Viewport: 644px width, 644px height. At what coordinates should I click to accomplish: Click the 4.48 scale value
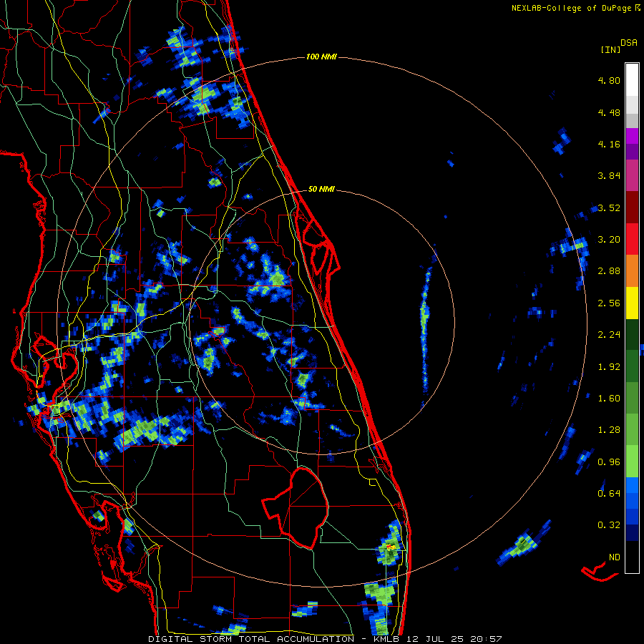pyautogui.click(x=609, y=112)
